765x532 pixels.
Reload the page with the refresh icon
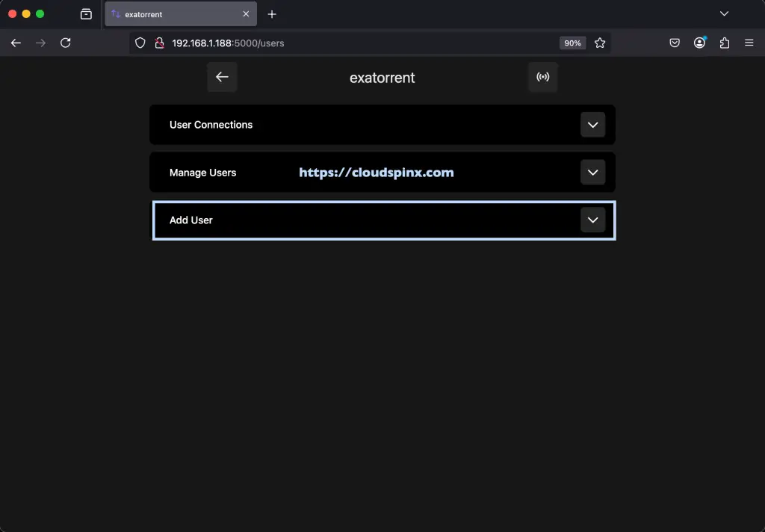pos(66,43)
